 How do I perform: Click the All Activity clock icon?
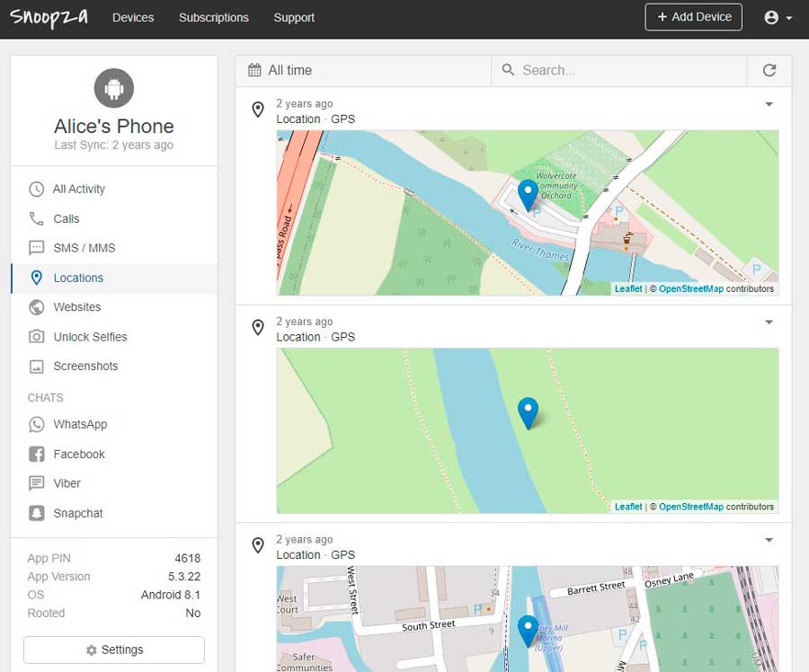(36, 190)
